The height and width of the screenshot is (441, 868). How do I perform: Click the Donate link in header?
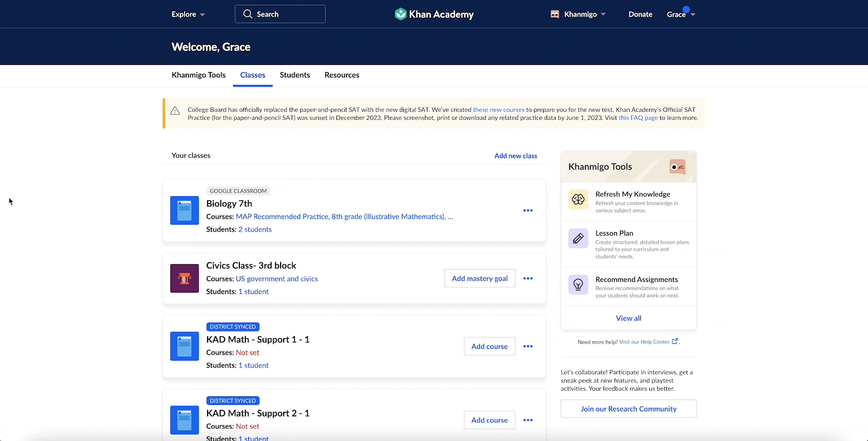pos(640,14)
